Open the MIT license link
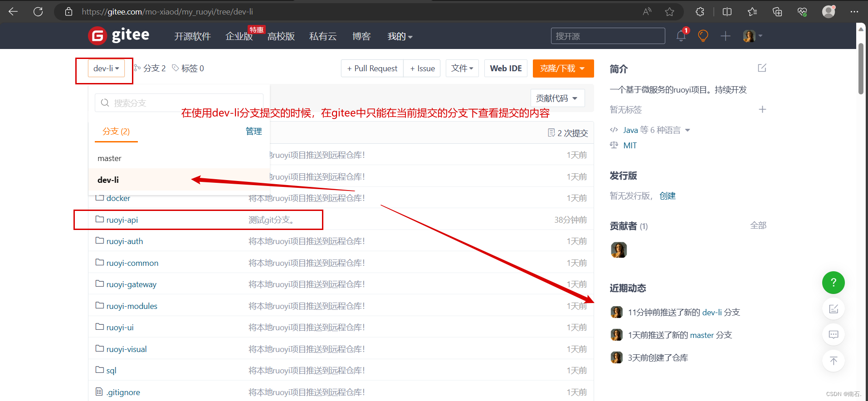This screenshot has height=401, width=868. click(630, 146)
